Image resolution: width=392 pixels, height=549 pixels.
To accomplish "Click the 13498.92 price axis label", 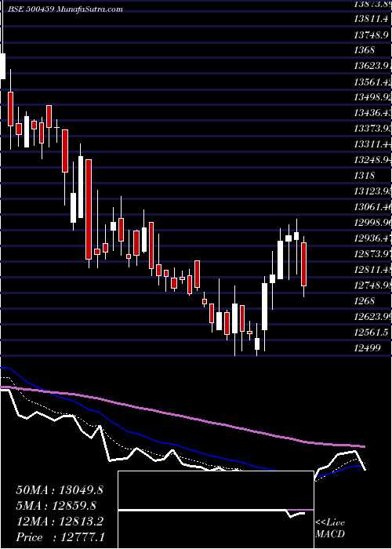I will [x=372, y=97].
